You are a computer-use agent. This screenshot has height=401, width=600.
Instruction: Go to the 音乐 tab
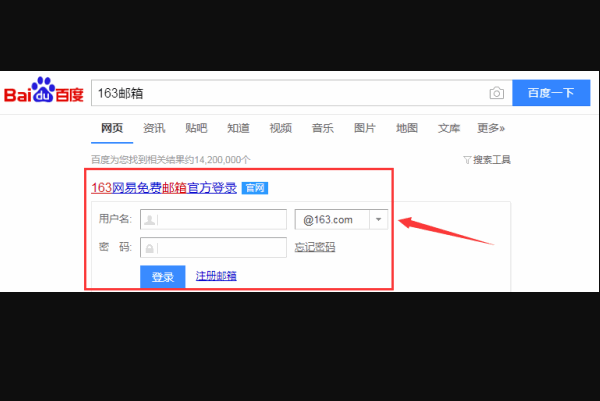tap(322, 128)
